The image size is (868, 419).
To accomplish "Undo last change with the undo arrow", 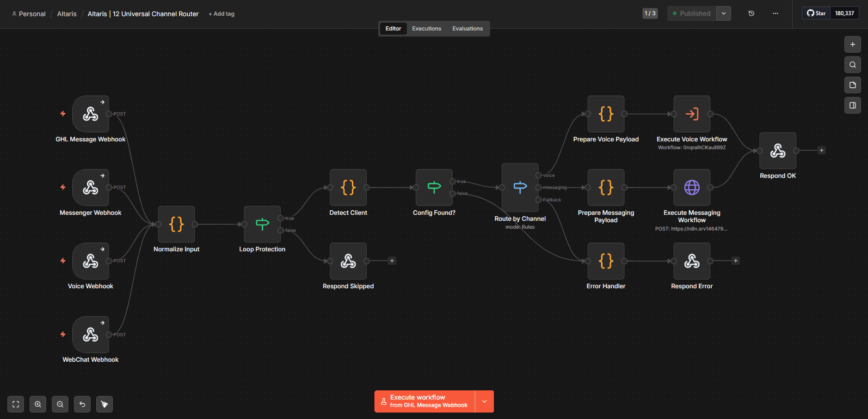I will pyautogui.click(x=82, y=404).
